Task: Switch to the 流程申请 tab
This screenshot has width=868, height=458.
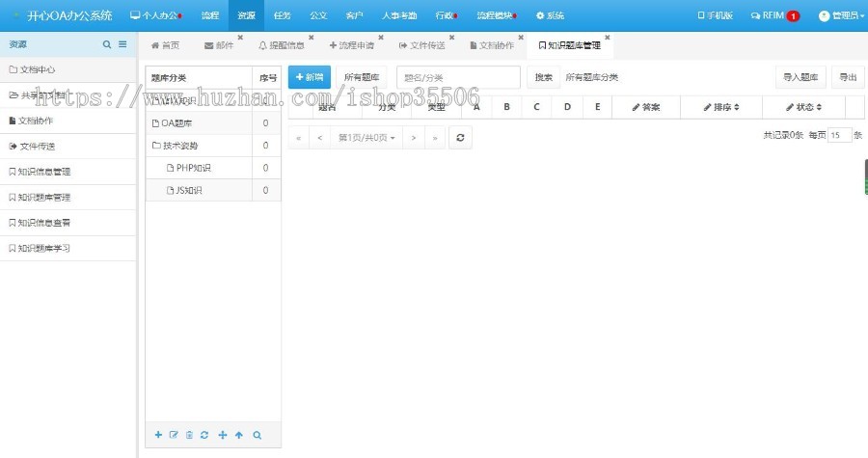Action: (x=352, y=45)
